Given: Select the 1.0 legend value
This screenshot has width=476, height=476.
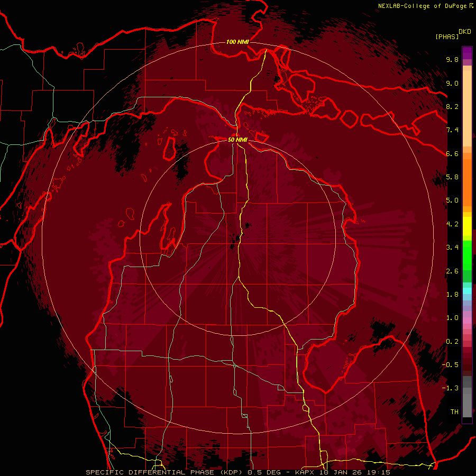Looking at the screenshot, I should [452, 318].
